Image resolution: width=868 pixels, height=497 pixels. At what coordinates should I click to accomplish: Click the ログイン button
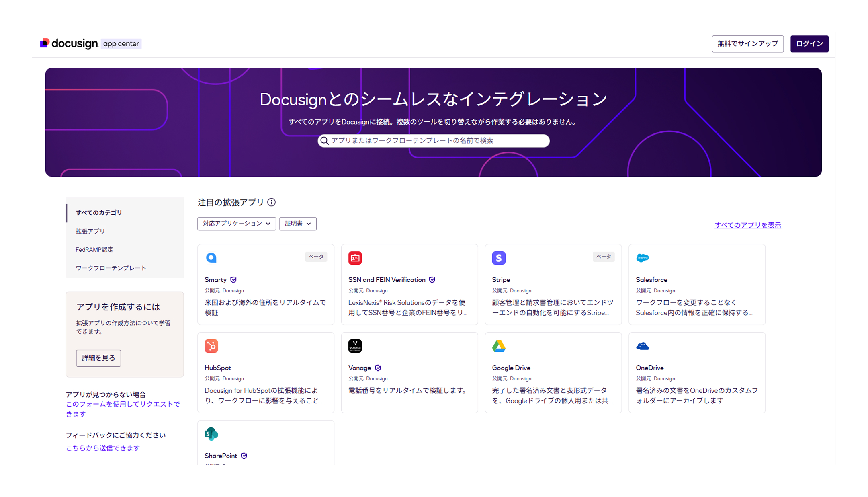(x=809, y=44)
